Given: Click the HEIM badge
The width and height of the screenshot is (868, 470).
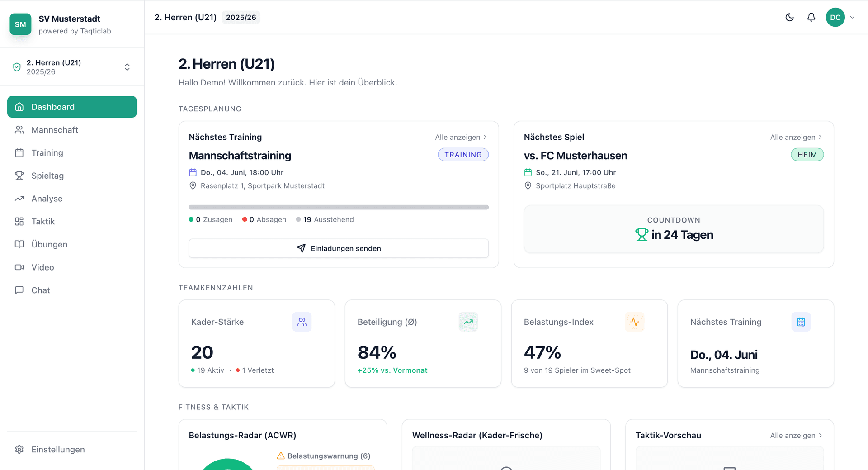Looking at the screenshot, I should point(807,155).
